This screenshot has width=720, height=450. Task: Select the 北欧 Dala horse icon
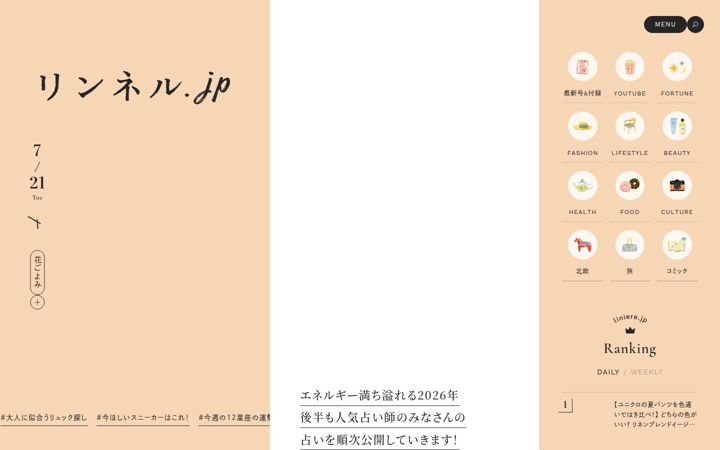pyautogui.click(x=582, y=244)
